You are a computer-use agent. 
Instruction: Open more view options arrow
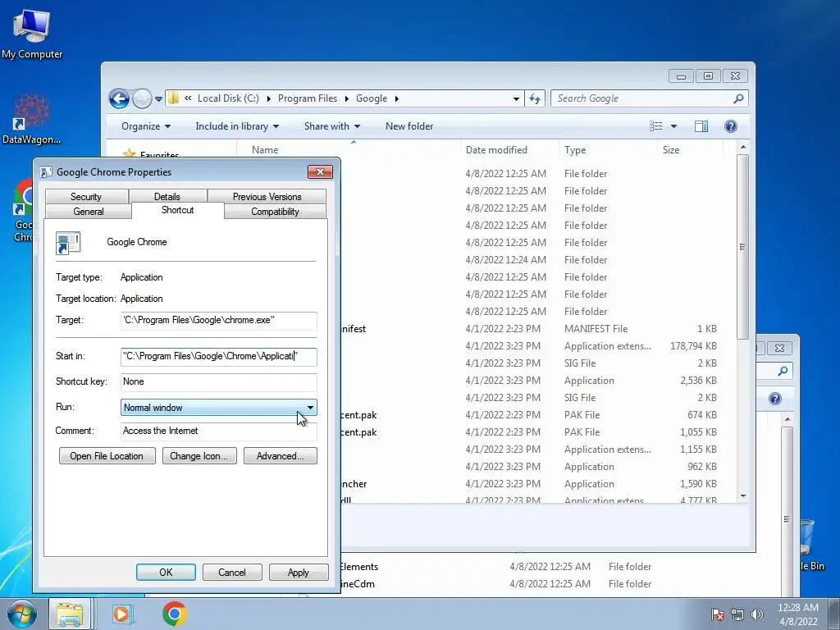coord(674,126)
